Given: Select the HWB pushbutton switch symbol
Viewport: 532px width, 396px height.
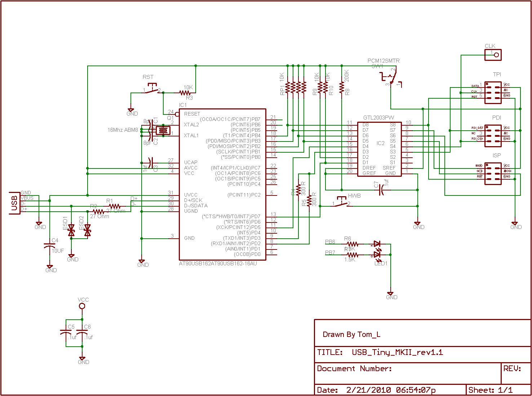Looking at the screenshot, I should click(x=341, y=203).
